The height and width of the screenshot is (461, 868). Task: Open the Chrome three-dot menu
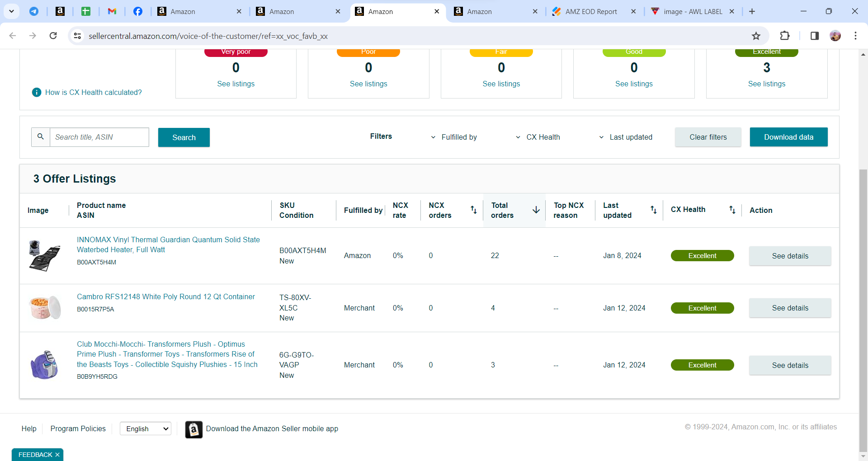[855, 36]
